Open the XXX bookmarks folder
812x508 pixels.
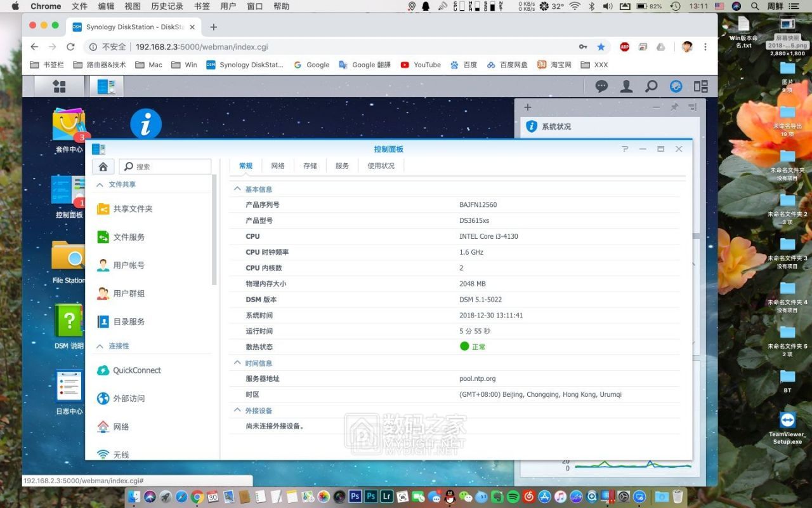[594, 65]
